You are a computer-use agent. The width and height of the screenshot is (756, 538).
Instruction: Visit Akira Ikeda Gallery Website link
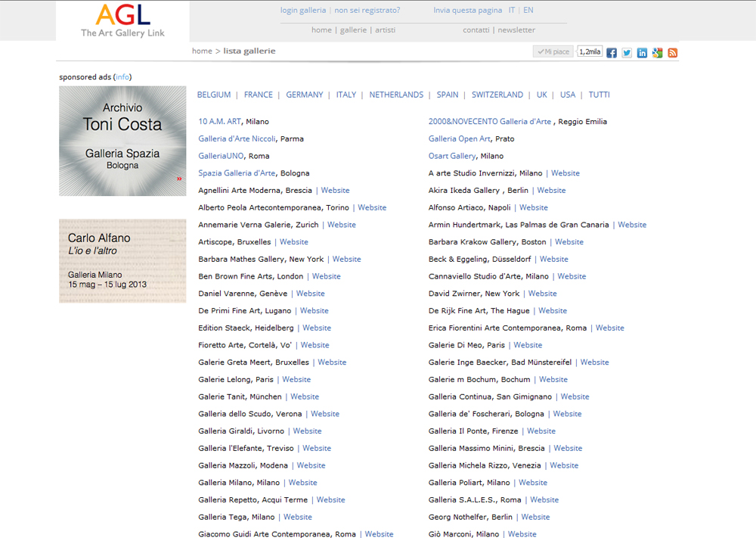coord(551,191)
